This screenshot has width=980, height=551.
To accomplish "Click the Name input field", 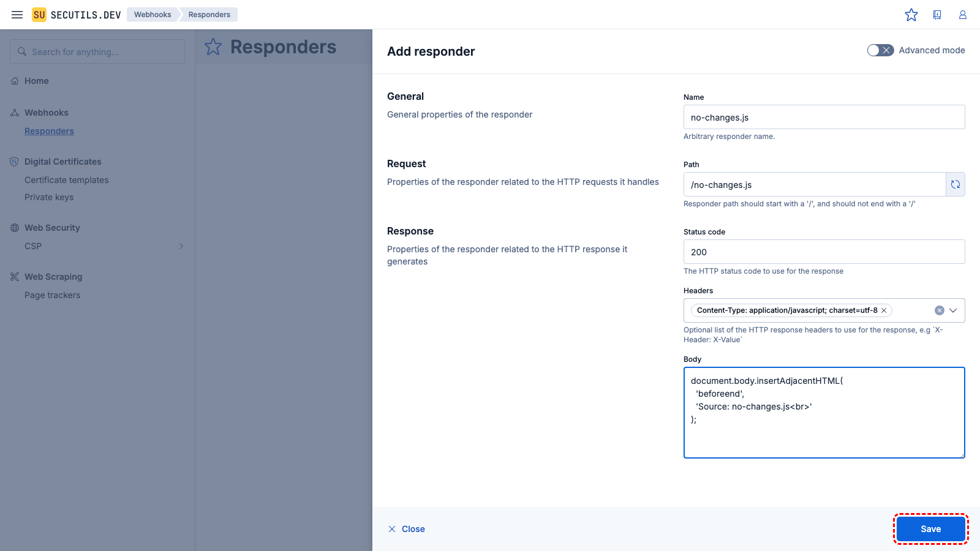I will (824, 117).
